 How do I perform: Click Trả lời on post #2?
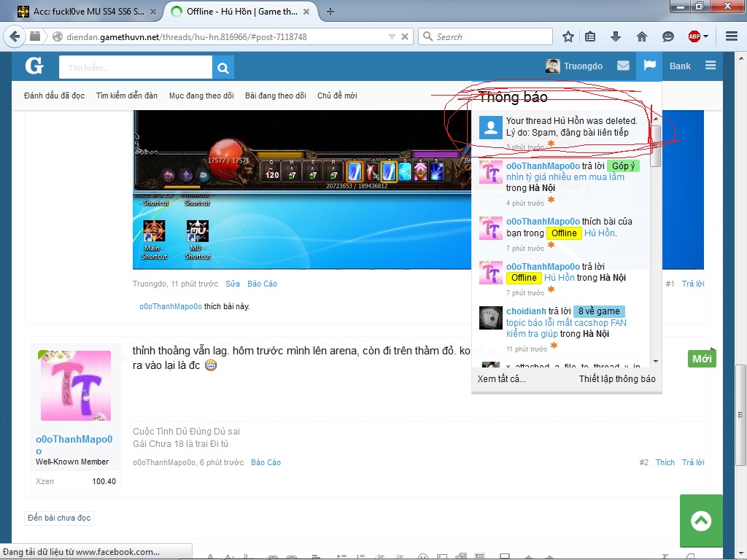(x=693, y=462)
